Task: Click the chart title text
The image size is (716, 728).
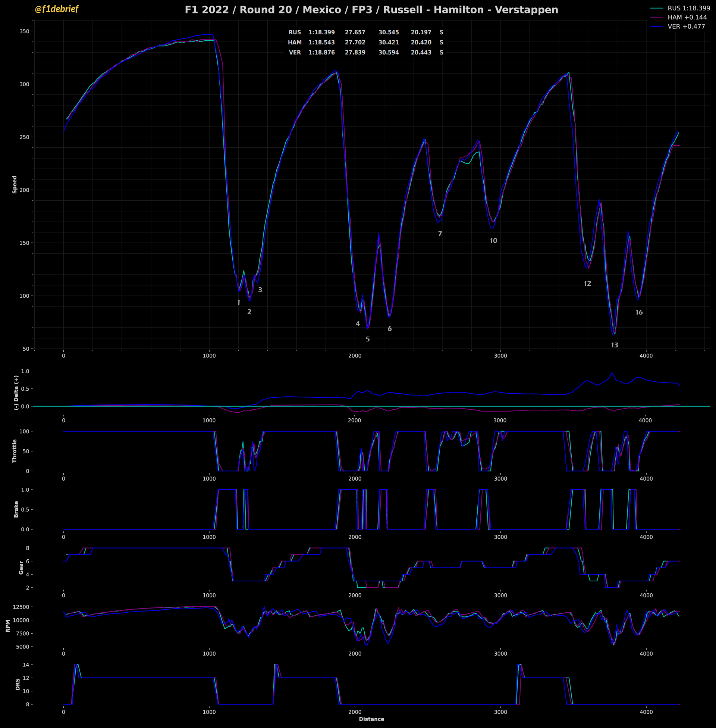Action: tap(371, 10)
